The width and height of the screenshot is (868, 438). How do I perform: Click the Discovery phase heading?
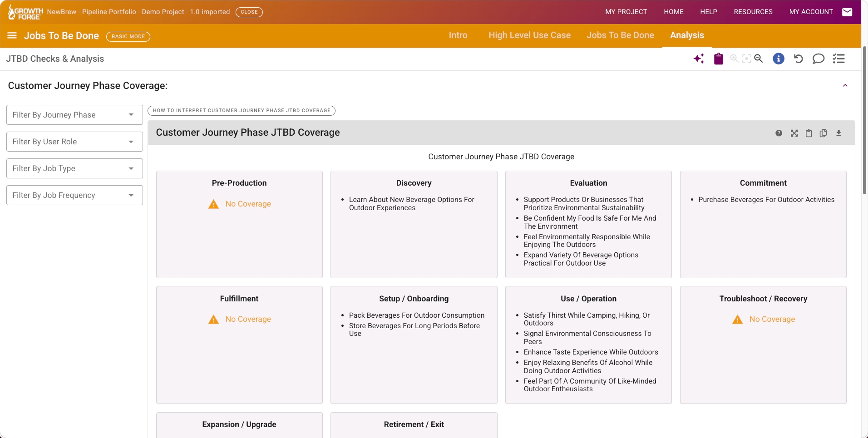[x=414, y=183]
